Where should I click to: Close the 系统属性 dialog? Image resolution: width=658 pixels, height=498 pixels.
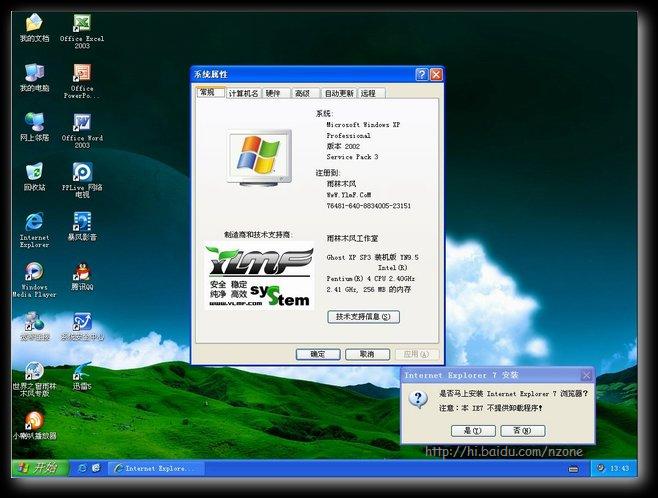tap(436, 75)
